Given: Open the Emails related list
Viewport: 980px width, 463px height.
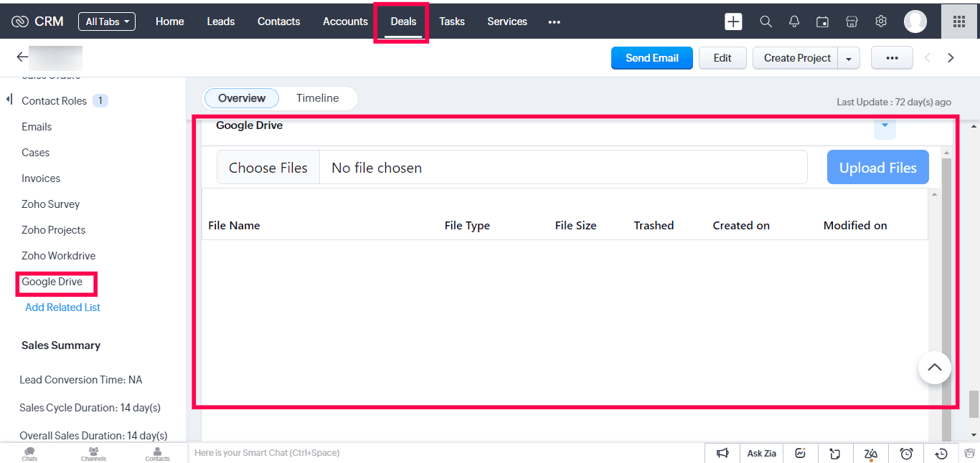Looking at the screenshot, I should [x=37, y=127].
